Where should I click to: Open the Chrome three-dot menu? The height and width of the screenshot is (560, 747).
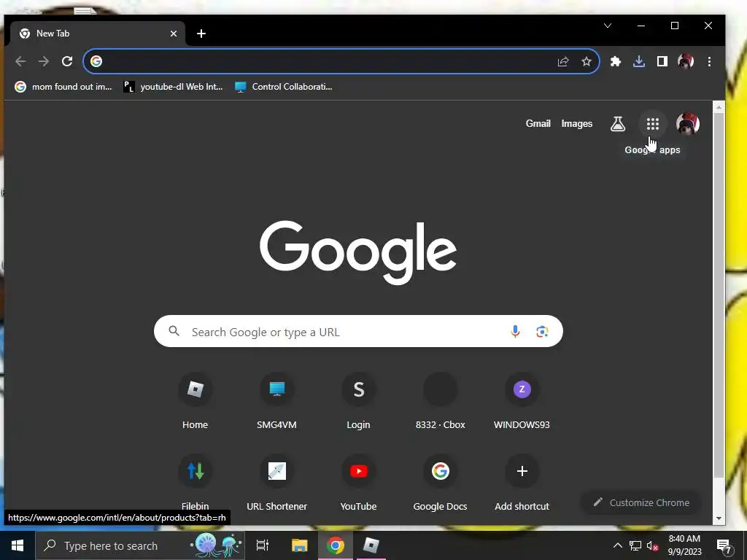[x=709, y=61]
